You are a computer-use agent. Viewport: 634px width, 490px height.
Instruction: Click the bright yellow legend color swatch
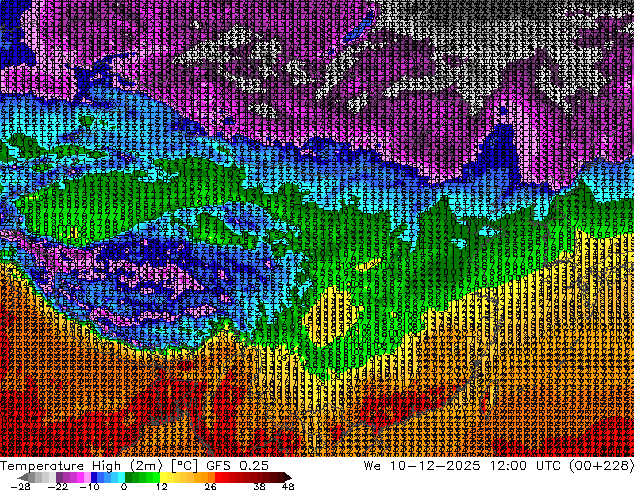[x=164, y=477]
